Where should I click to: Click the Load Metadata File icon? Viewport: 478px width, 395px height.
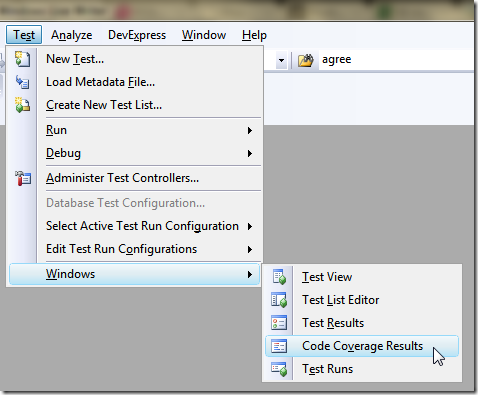click(22, 82)
